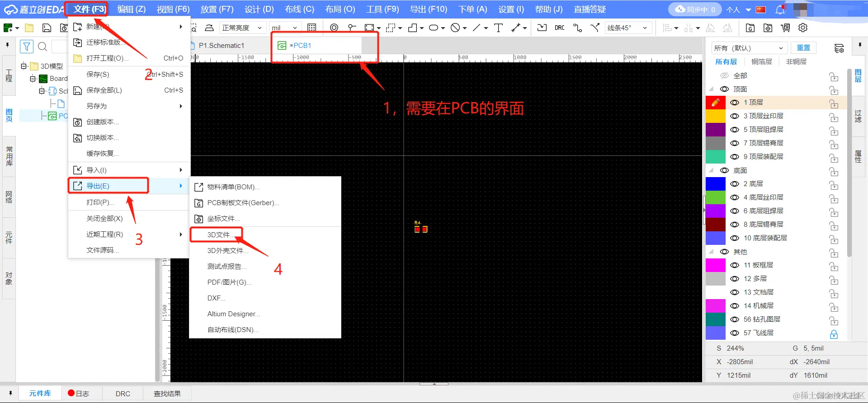Choose 3D文件 in export submenu

265,234
